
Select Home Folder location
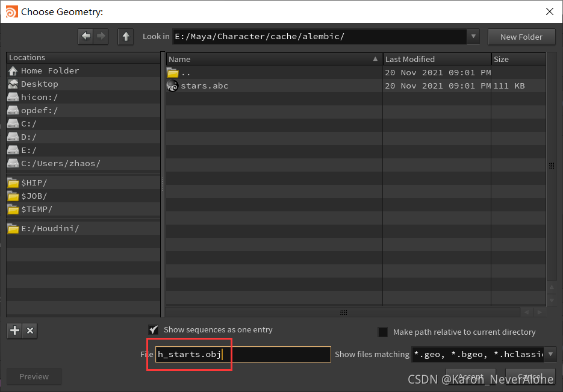[x=83, y=70]
